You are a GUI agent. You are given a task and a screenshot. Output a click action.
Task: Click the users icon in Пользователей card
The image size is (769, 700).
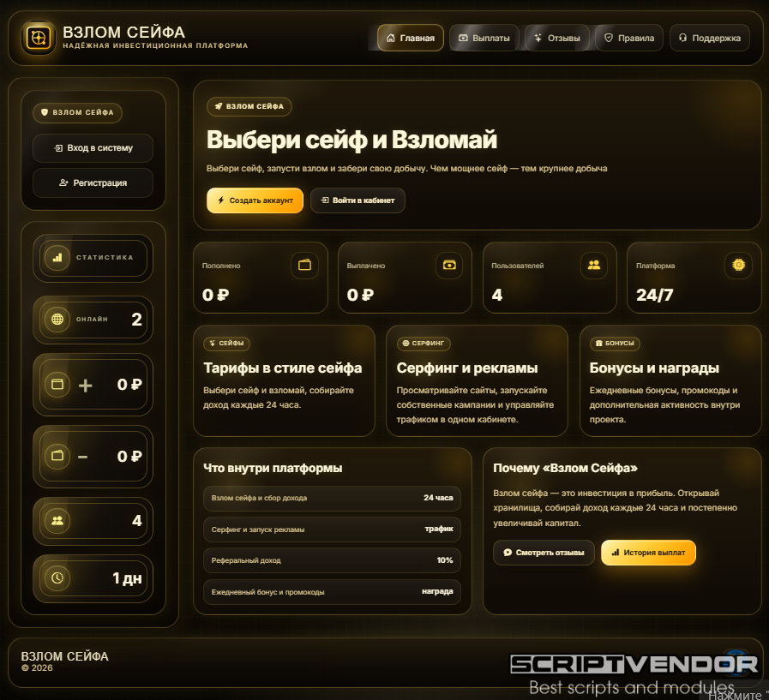(594, 265)
